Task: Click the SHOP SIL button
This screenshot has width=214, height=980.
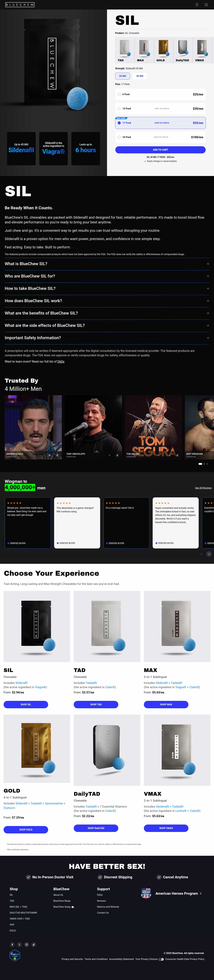Action: tap(26, 705)
